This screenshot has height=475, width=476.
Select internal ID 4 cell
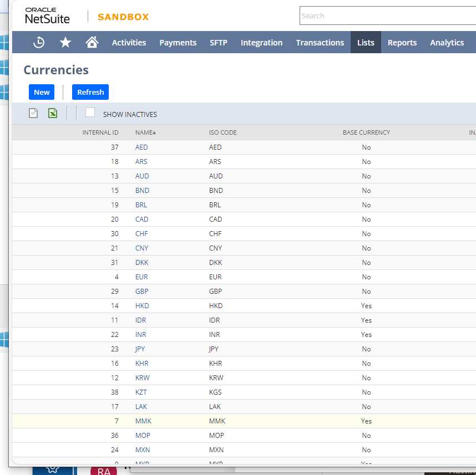117,277
